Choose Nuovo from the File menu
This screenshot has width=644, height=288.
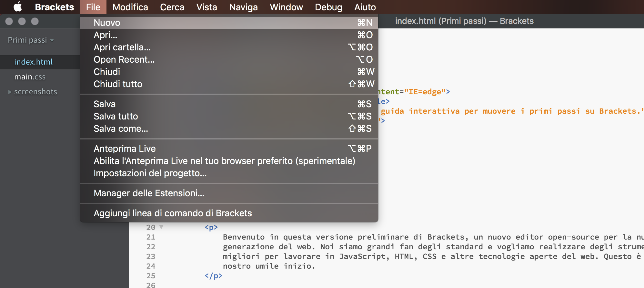click(107, 23)
